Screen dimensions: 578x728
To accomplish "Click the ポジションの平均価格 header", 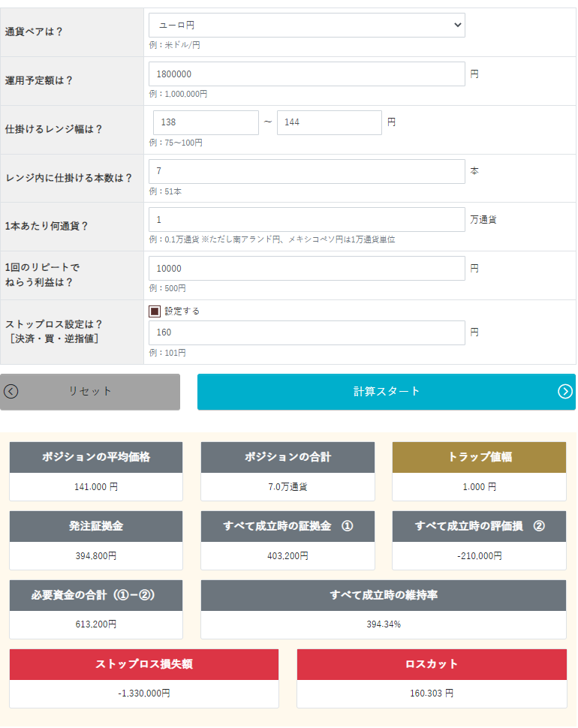I will pyautogui.click(x=96, y=457).
